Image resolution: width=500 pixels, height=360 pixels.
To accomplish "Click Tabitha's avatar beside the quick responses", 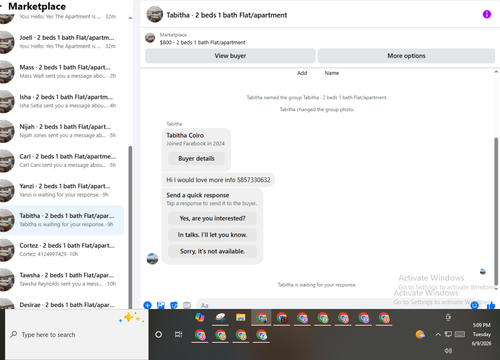I will [152, 259].
